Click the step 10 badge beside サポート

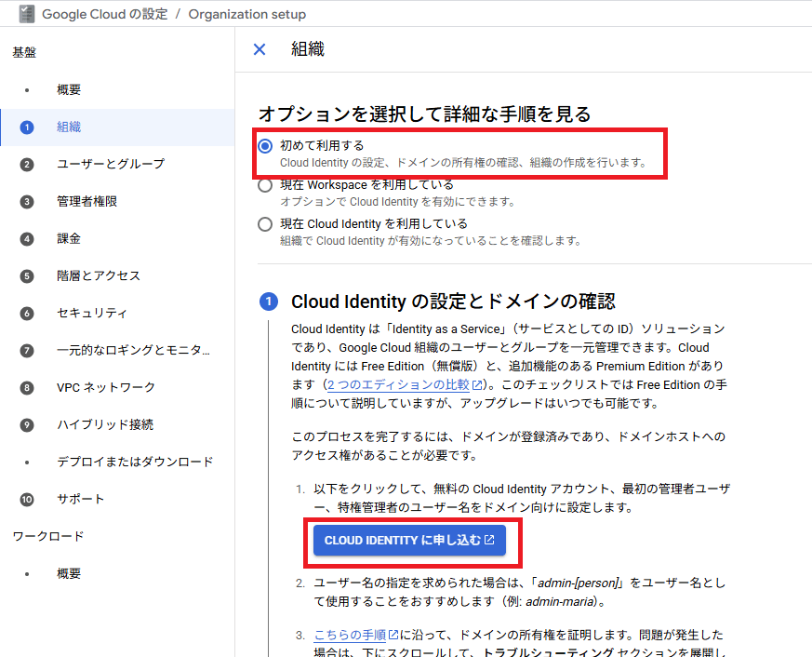point(27,500)
